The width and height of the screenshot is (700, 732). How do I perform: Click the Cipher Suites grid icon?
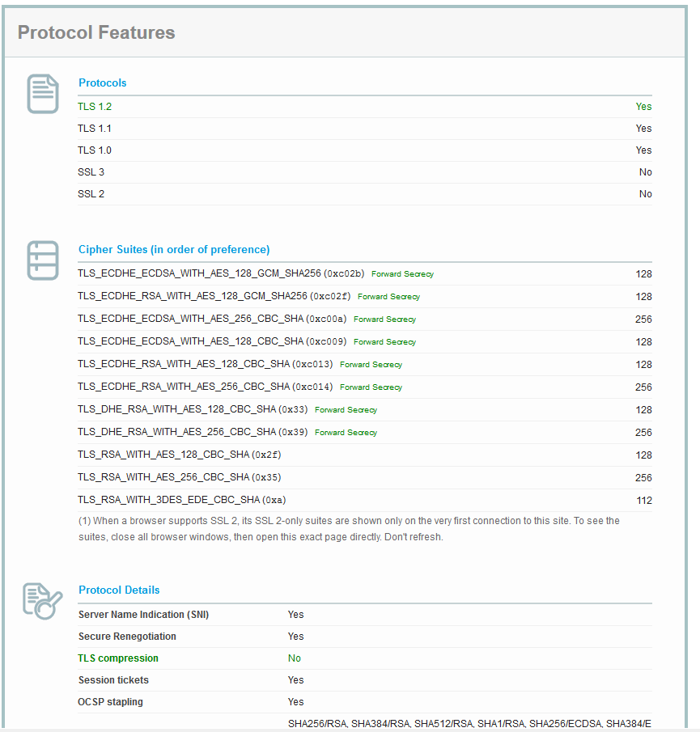click(x=43, y=260)
